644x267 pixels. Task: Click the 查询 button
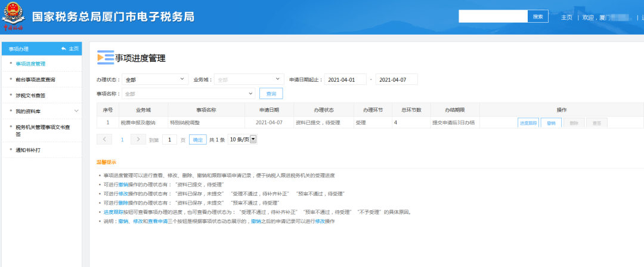(x=271, y=94)
